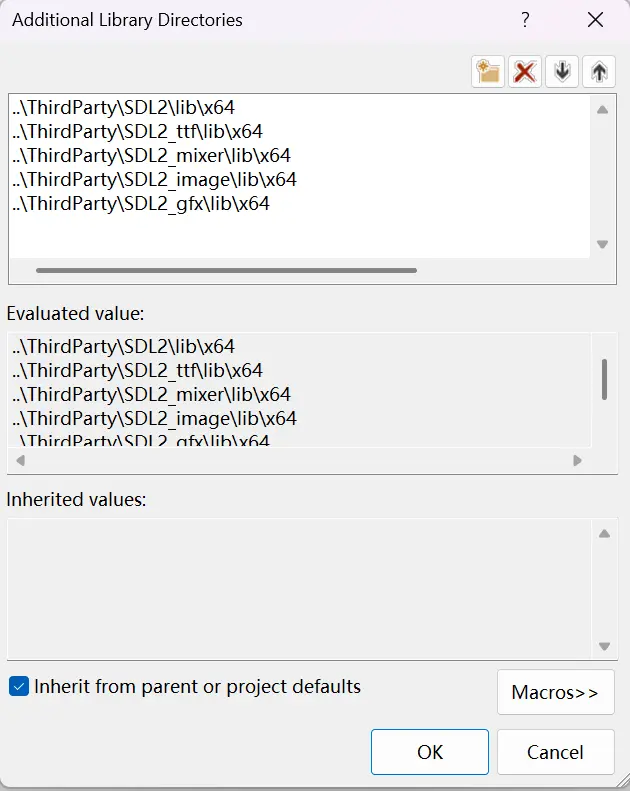
Task: Click the Move Line Down arrow icon
Action: tap(562, 71)
